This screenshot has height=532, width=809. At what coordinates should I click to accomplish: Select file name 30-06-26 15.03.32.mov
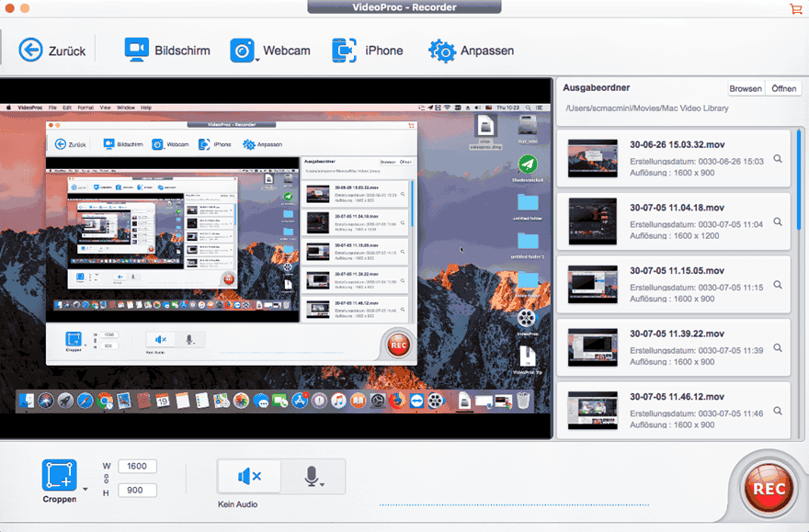(x=677, y=145)
